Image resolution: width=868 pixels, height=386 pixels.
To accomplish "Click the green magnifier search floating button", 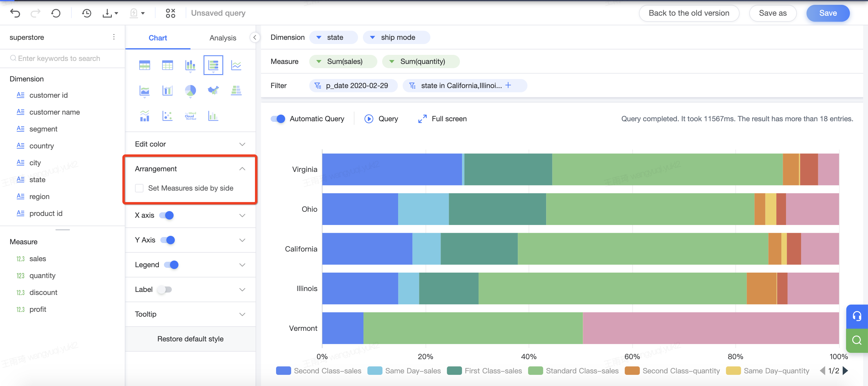I will tap(857, 340).
